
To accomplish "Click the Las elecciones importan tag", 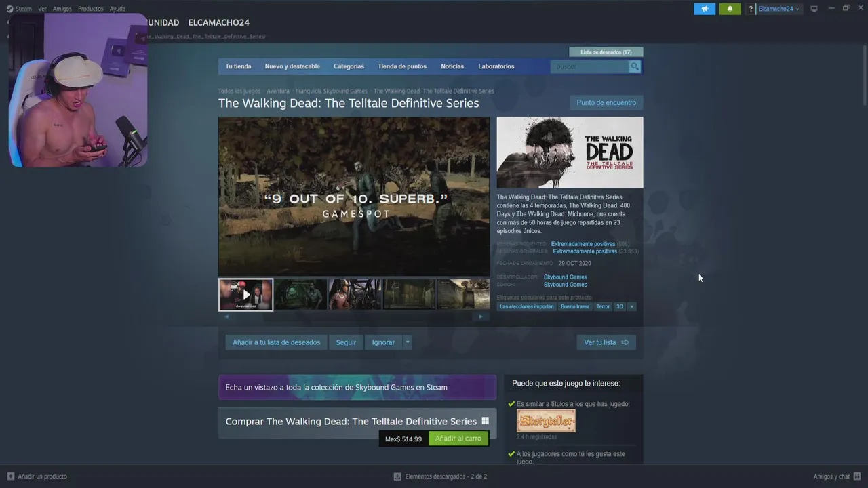I will pyautogui.click(x=527, y=306).
